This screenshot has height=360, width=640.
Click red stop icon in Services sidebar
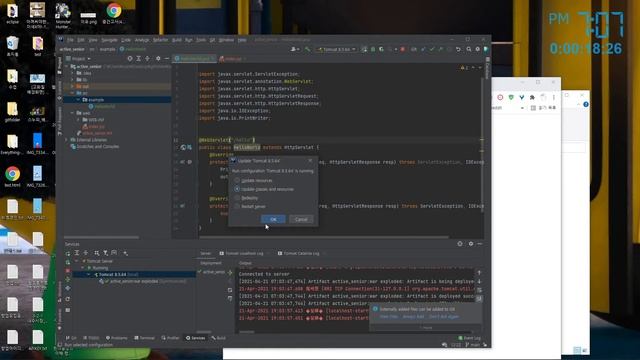[x=68, y=271]
